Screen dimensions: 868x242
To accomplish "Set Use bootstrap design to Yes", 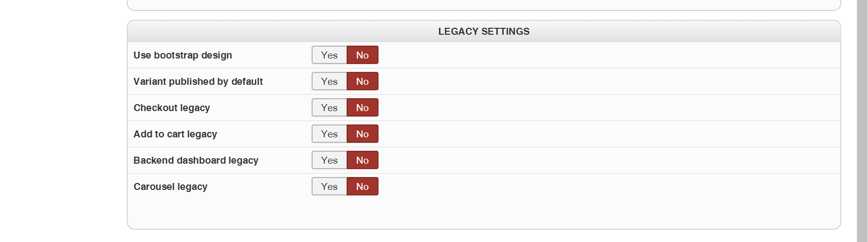I will pos(329,55).
